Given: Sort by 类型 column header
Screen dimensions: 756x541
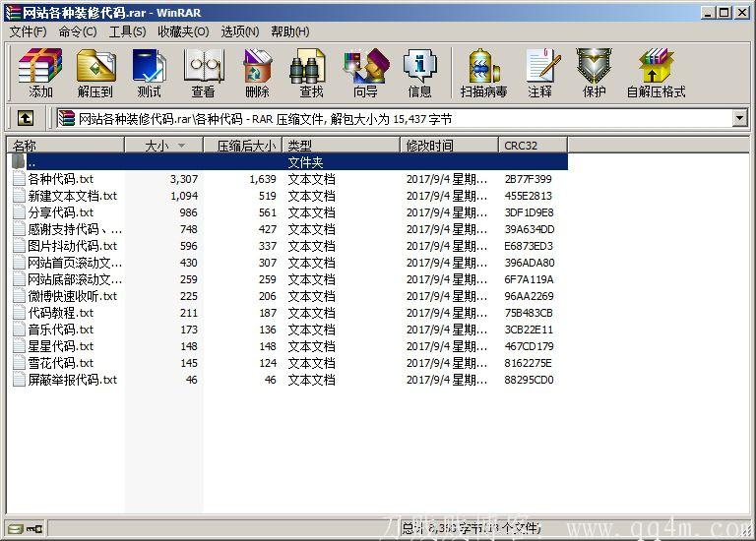Looking at the screenshot, I should 341,145.
